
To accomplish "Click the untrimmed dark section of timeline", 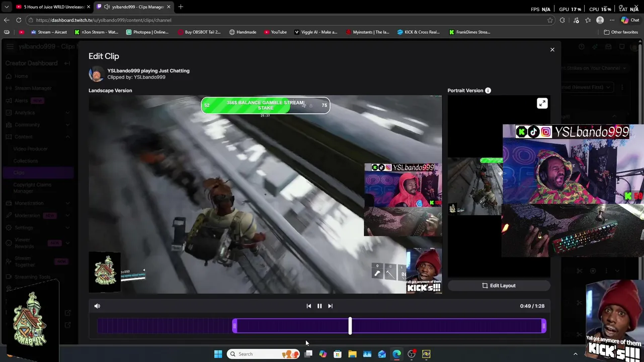I will (165, 326).
